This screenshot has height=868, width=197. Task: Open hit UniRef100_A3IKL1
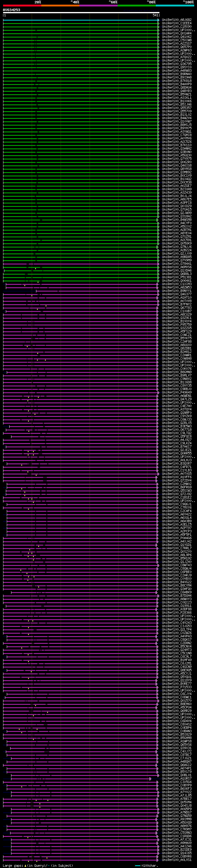tap(177, 98)
